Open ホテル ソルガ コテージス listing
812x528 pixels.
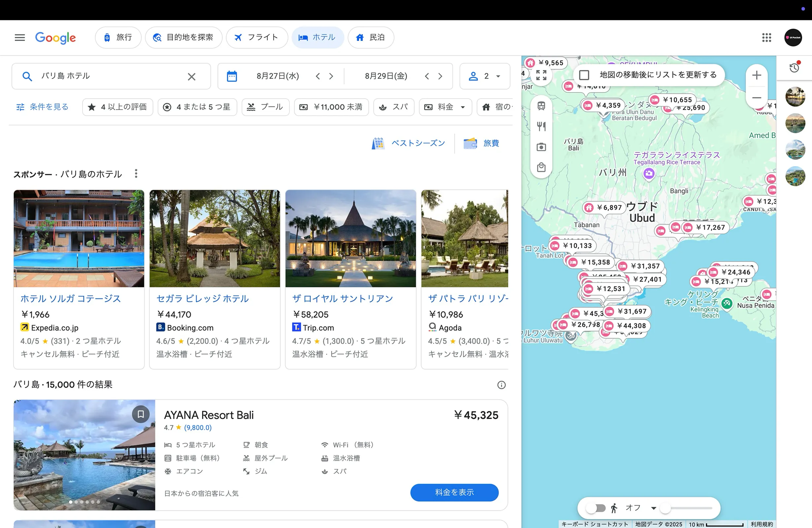pos(71,299)
